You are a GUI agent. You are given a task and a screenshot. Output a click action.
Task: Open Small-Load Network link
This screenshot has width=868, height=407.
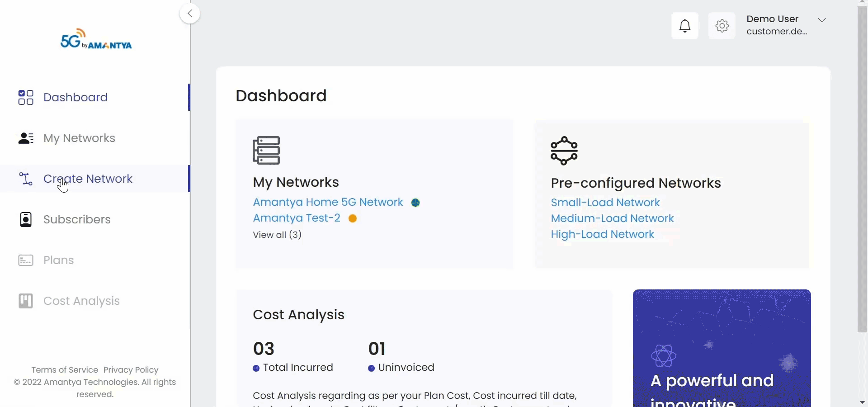pos(605,203)
